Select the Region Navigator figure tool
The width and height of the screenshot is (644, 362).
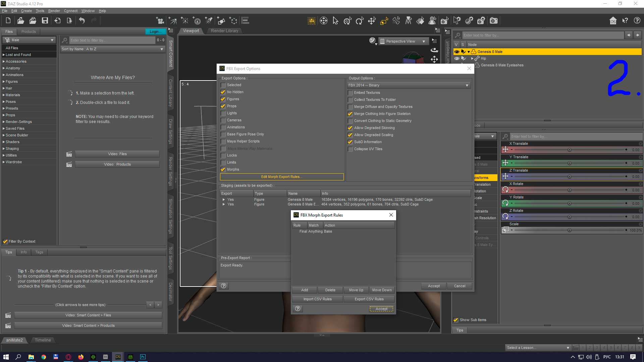tap(432, 21)
